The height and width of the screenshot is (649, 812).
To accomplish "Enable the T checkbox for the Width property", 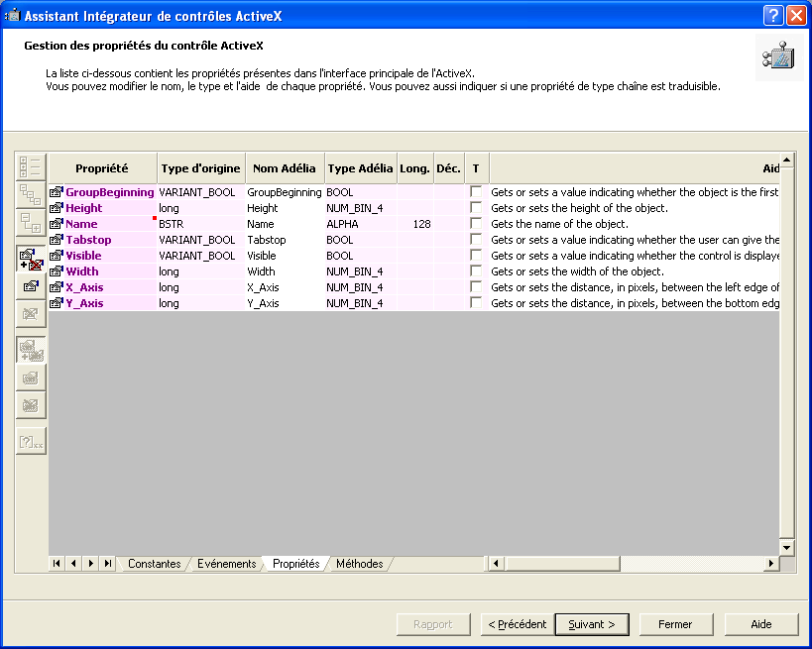I will pos(476,271).
